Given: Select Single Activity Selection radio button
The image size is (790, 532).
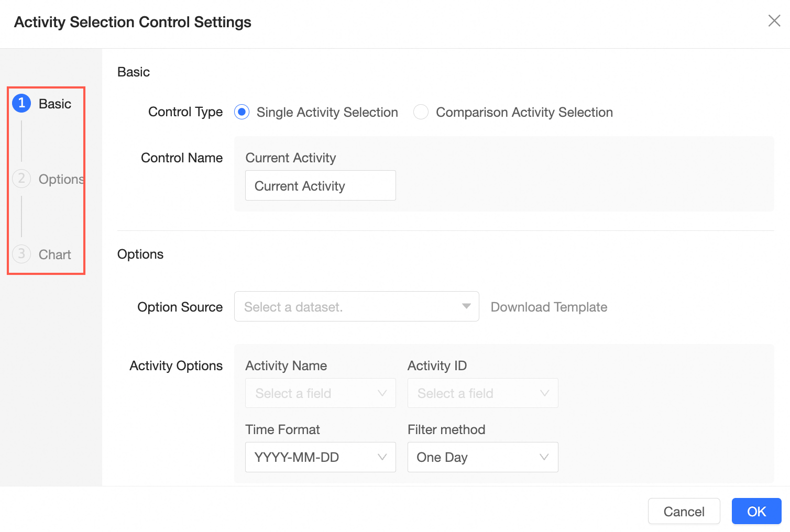Looking at the screenshot, I should [x=242, y=112].
